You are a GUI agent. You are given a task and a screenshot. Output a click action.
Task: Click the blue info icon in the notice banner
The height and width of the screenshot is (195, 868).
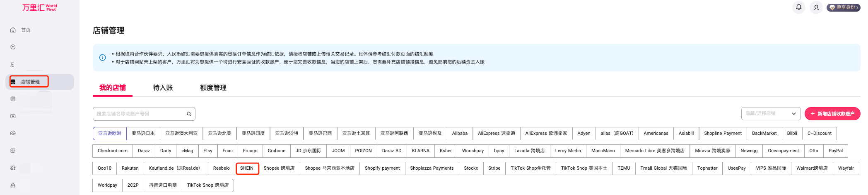[103, 58]
